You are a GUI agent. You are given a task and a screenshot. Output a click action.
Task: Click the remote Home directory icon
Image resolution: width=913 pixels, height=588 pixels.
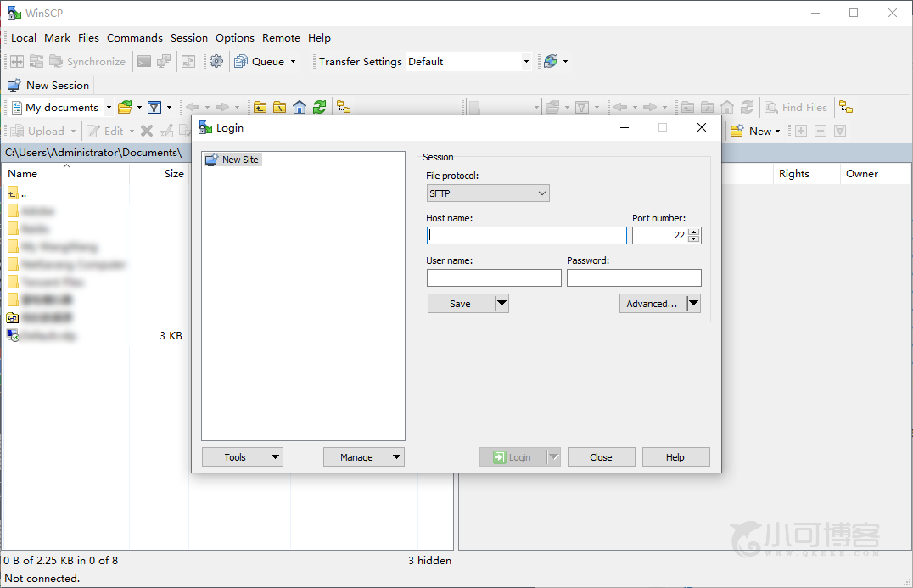726,107
